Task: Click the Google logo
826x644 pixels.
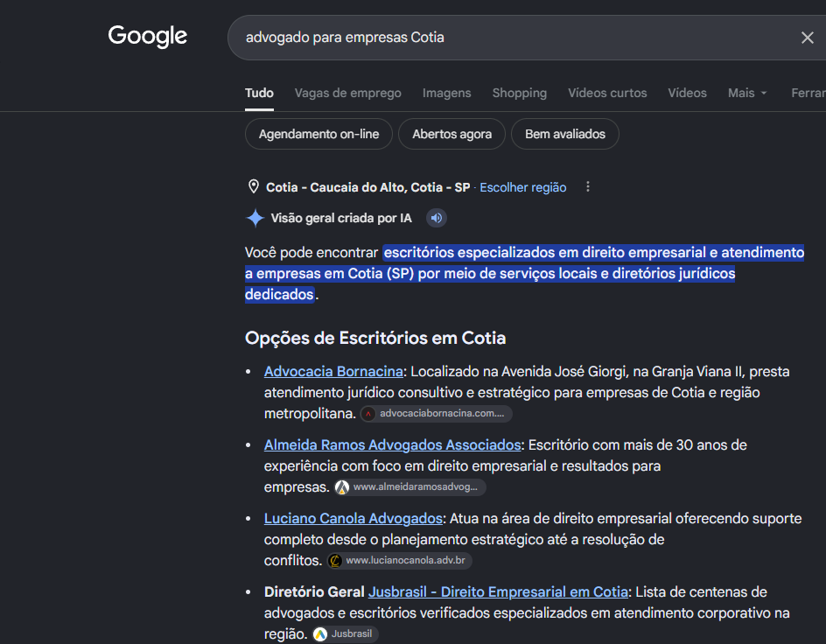Action: tap(148, 37)
